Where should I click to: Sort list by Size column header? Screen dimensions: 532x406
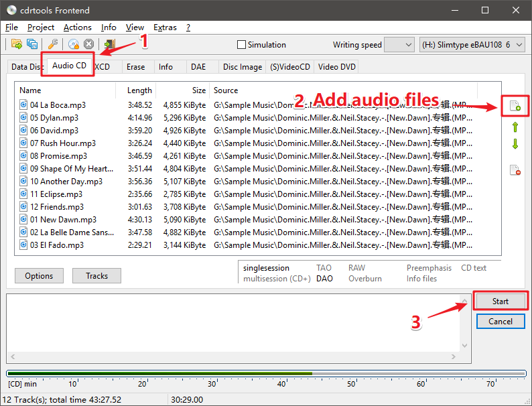click(x=183, y=90)
